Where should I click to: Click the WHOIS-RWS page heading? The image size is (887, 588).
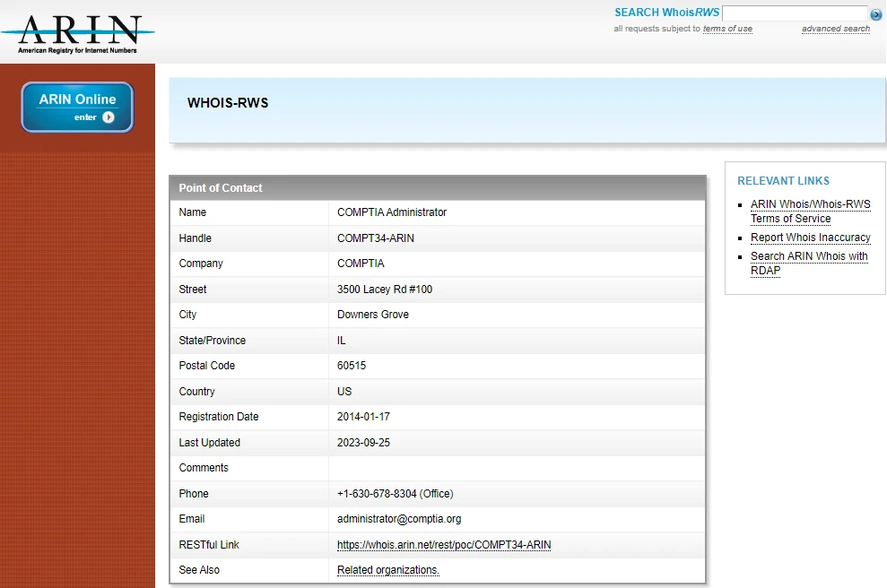click(228, 103)
